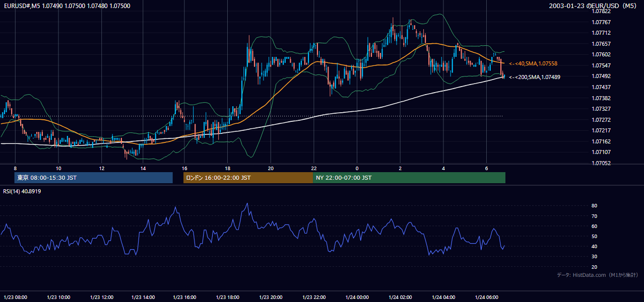Click the price axis value 1.07767

click(x=601, y=22)
